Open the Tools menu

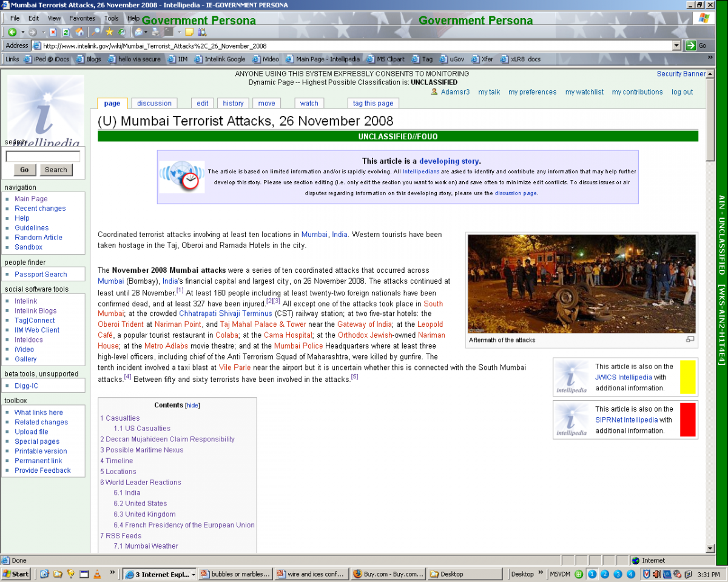click(111, 18)
